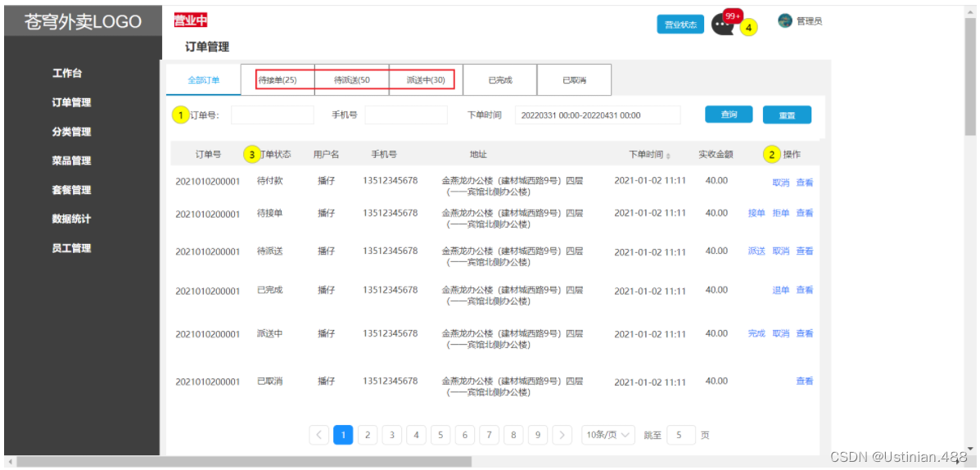Open 套餐管理 in sidebar
980x470 pixels.
[x=71, y=190]
